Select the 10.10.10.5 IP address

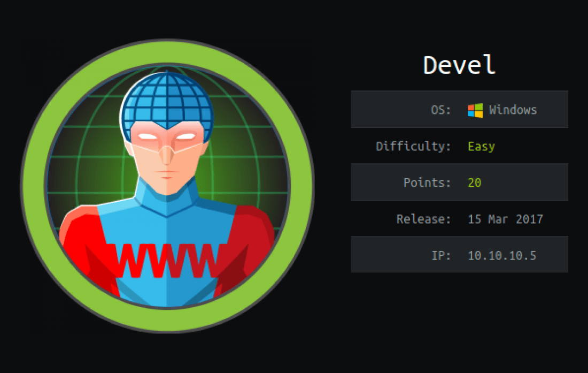pyautogui.click(x=502, y=256)
